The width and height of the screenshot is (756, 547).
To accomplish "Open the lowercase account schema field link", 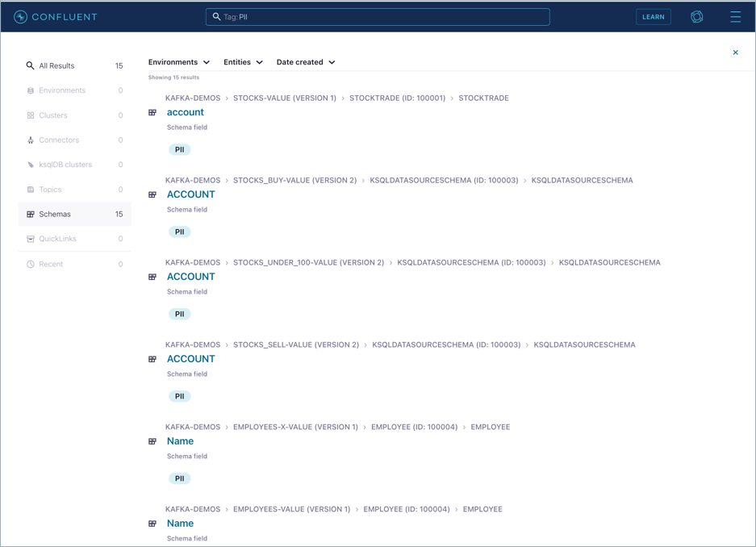I will tap(186, 112).
